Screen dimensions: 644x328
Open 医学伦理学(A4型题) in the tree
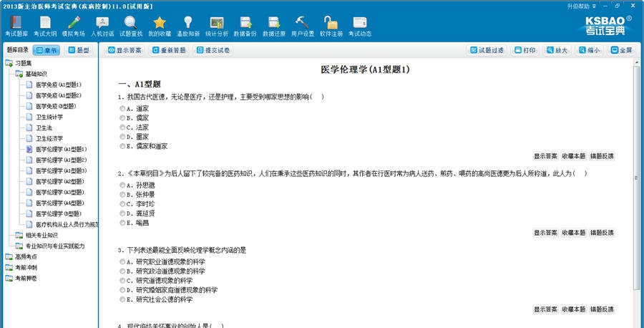59,203
